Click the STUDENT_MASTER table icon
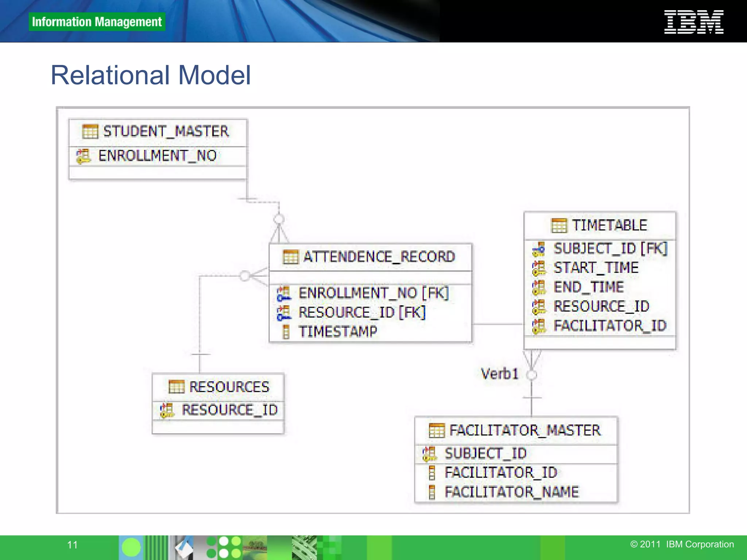This screenshot has width=747, height=560. pyautogui.click(x=90, y=131)
